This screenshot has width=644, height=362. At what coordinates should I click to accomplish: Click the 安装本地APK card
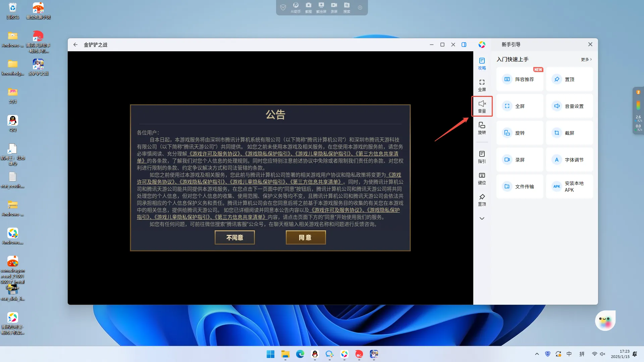click(569, 187)
